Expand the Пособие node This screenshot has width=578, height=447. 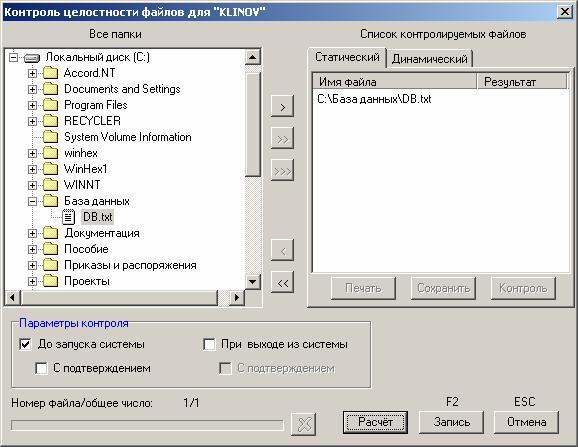32,249
